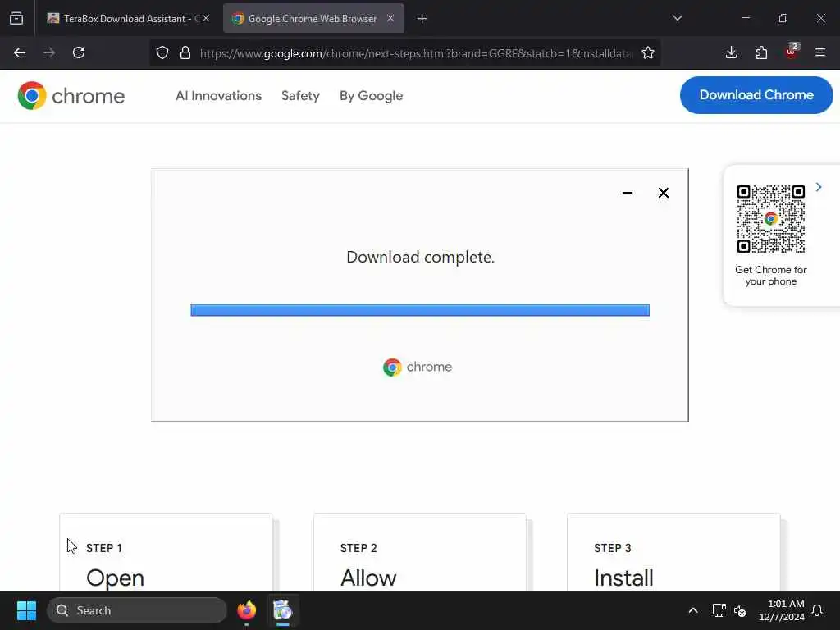This screenshot has height=630, width=840.
Task: Open the network status tray icon
Action: pos(719,610)
